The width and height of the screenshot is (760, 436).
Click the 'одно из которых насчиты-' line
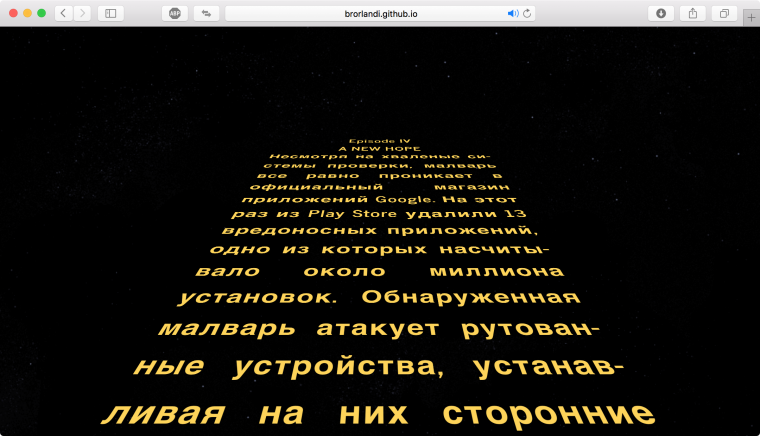coord(380,249)
